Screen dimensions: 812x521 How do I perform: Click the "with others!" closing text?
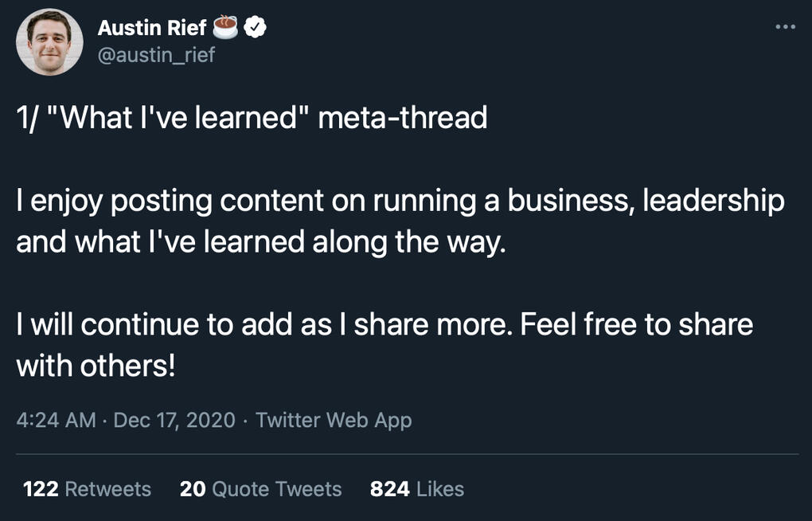(95, 366)
